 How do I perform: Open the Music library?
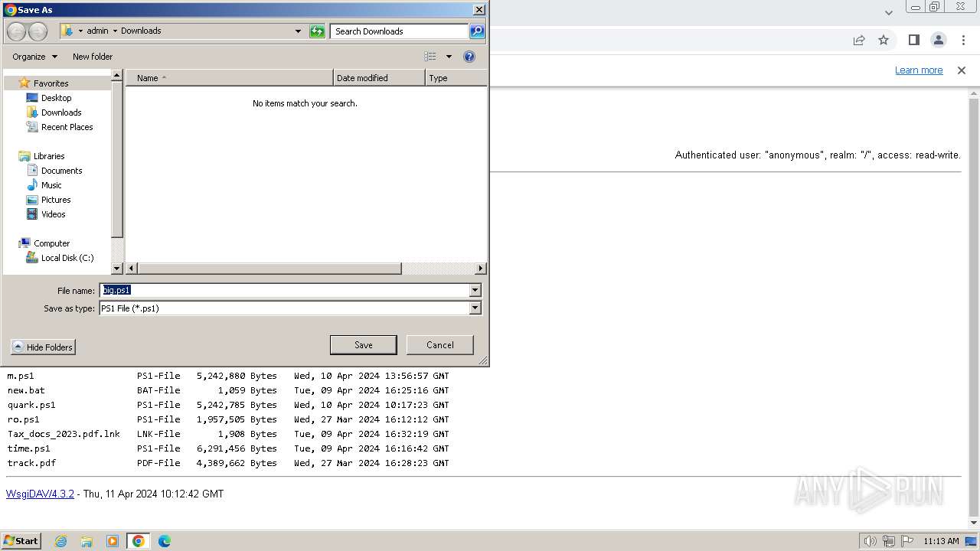[51, 185]
